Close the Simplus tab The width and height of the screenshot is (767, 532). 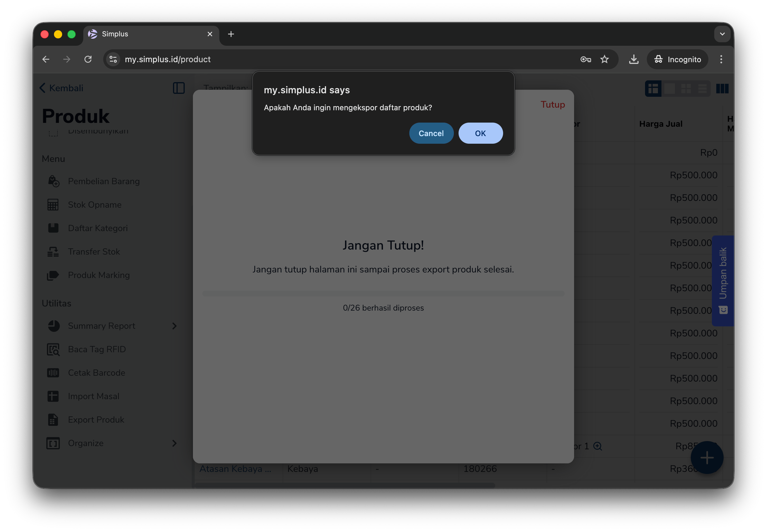(210, 34)
